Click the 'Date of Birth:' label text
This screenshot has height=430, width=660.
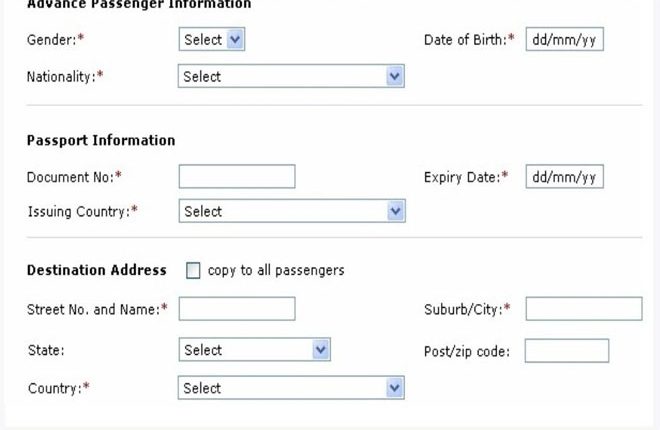click(468, 41)
